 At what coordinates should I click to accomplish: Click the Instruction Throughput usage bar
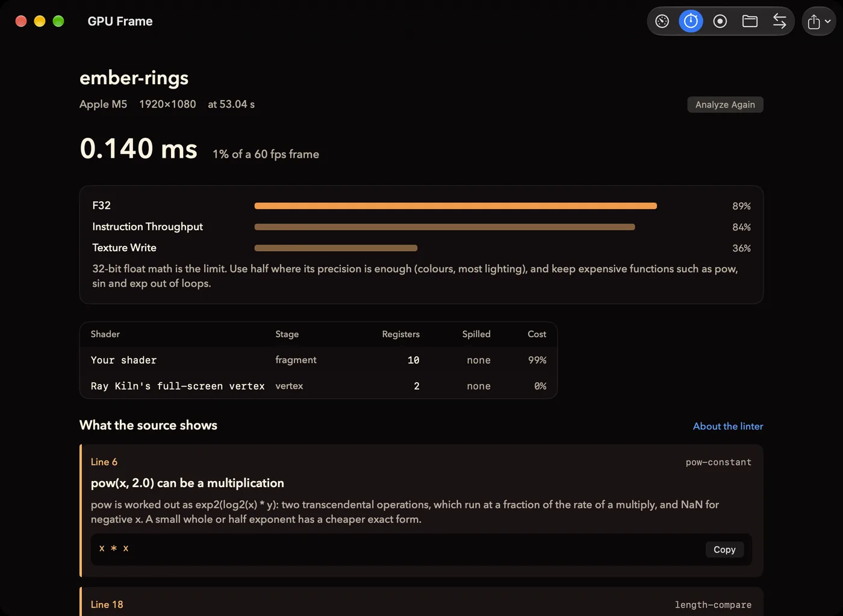point(444,227)
